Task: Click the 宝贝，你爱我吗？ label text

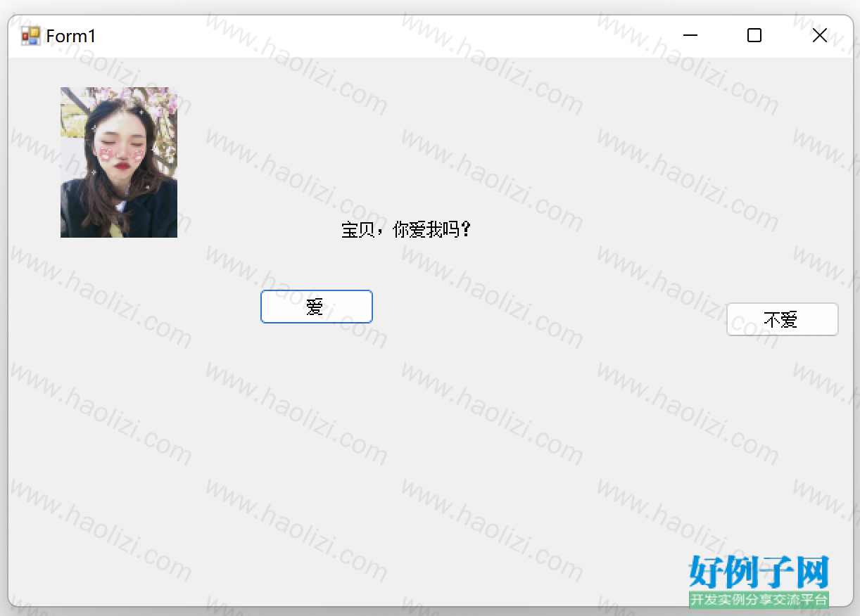Action: point(406,230)
